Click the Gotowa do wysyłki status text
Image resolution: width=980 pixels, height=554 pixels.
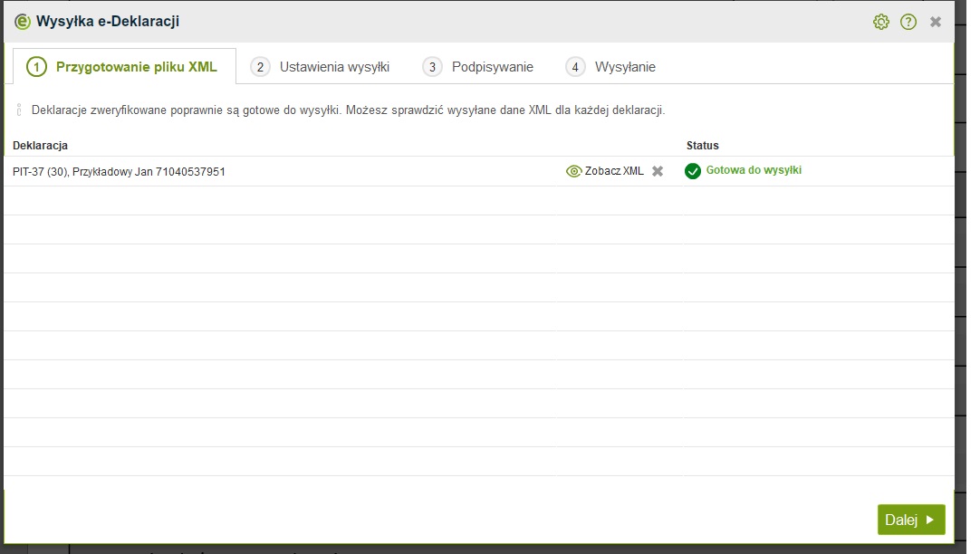click(x=754, y=170)
